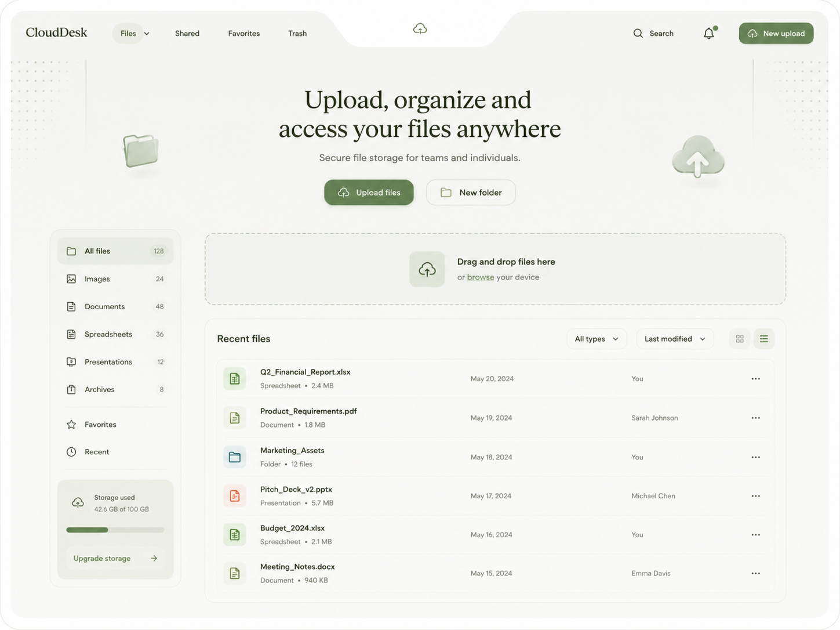Image resolution: width=840 pixels, height=630 pixels.
Task: Open the Trash tab
Action: [297, 34]
